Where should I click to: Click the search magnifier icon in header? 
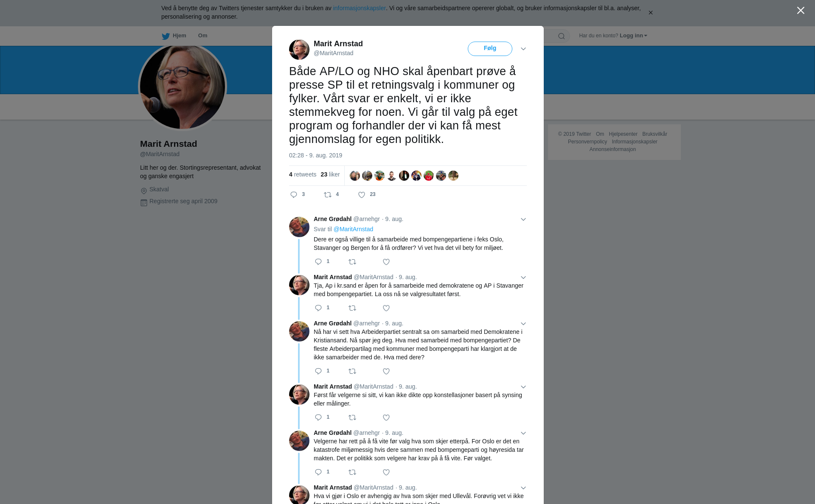[x=562, y=36]
